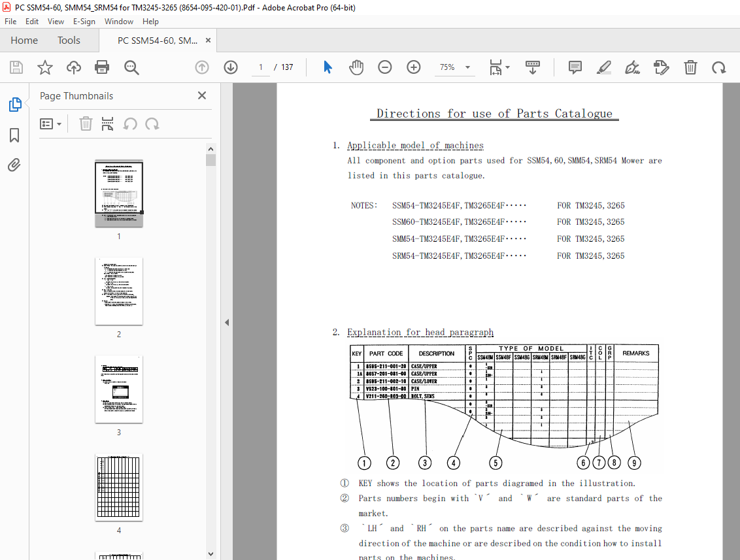
Task: Open the View menu
Action: (56, 21)
